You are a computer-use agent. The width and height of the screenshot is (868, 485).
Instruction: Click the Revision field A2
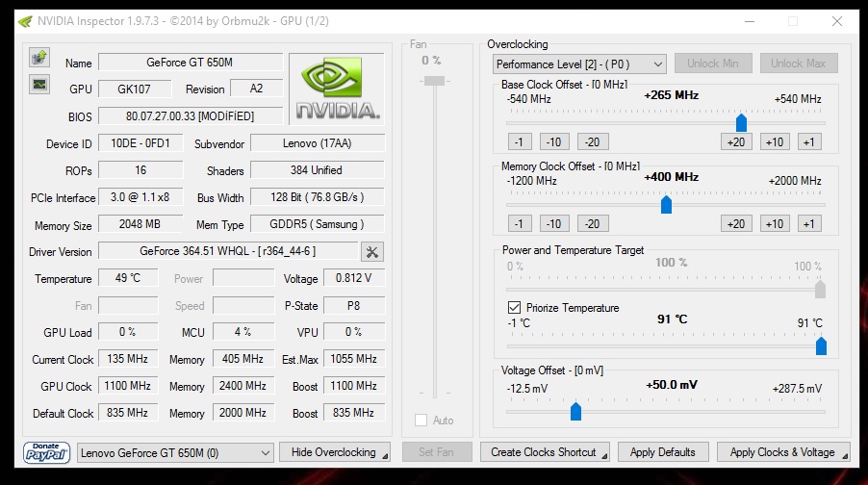pos(256,89)
